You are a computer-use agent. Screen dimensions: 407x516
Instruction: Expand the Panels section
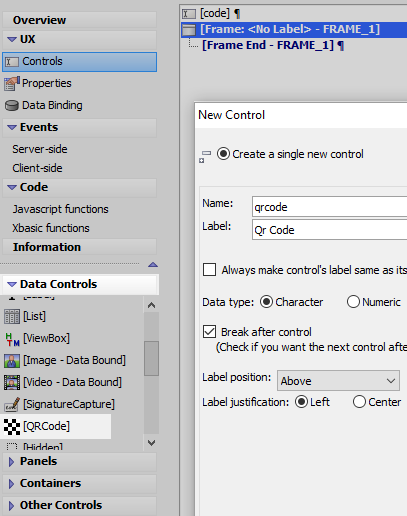click(x=79, y=461)
